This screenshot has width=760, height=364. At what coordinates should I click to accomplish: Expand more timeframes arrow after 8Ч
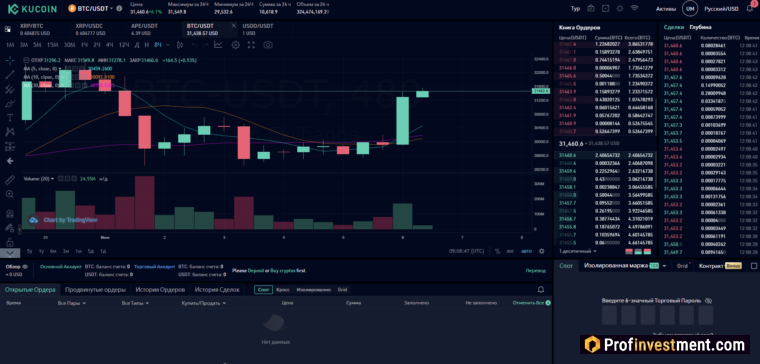pyautogui.click(x=168, y=45)
